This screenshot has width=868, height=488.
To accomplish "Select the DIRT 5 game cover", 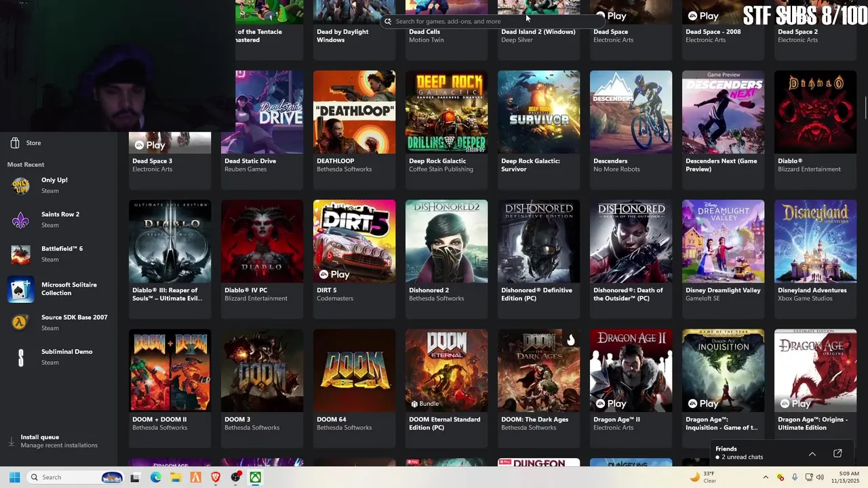I will [354, 241].
